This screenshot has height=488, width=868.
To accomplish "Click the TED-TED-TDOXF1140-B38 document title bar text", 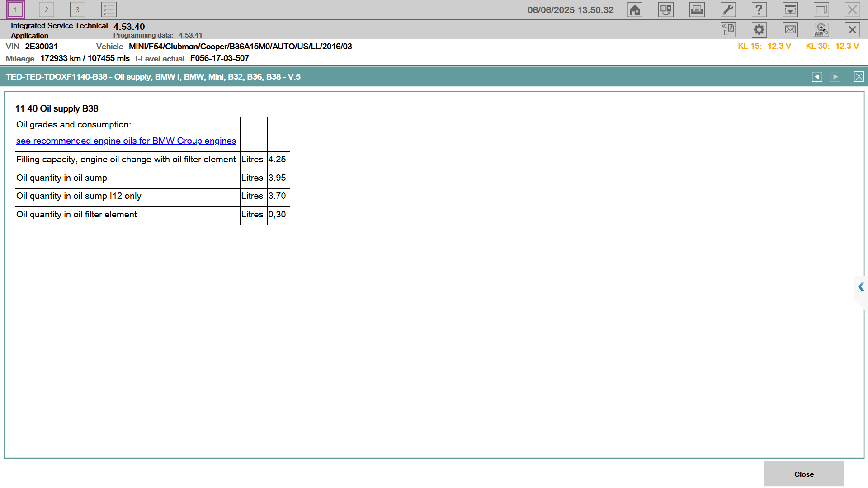I will [153, 77].
